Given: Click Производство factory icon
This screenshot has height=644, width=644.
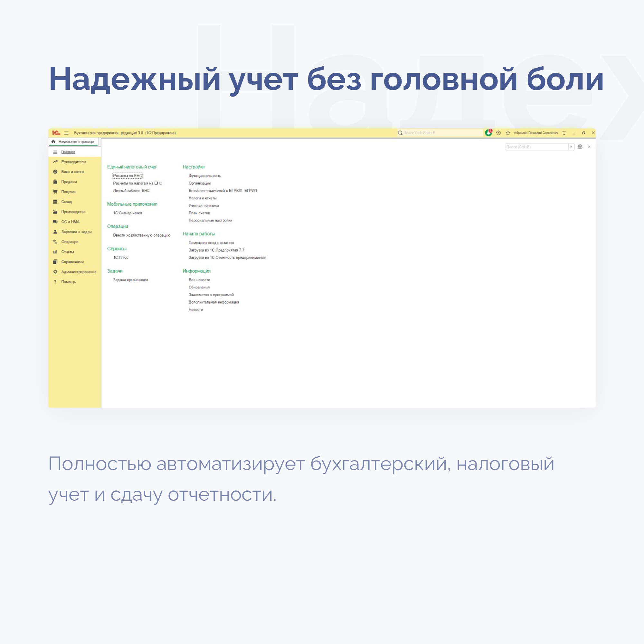Looking at the screenshot, I should (55, 212).
